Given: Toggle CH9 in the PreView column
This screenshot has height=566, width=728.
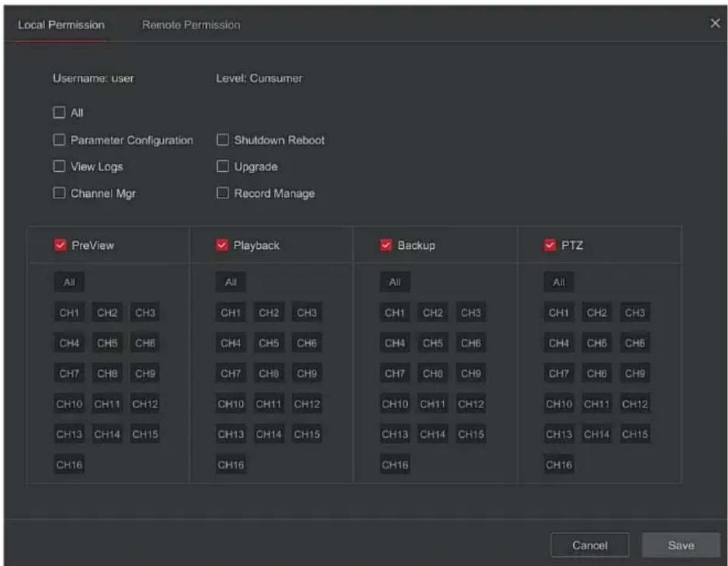Looking at the screenshot, I should (145, 374).
